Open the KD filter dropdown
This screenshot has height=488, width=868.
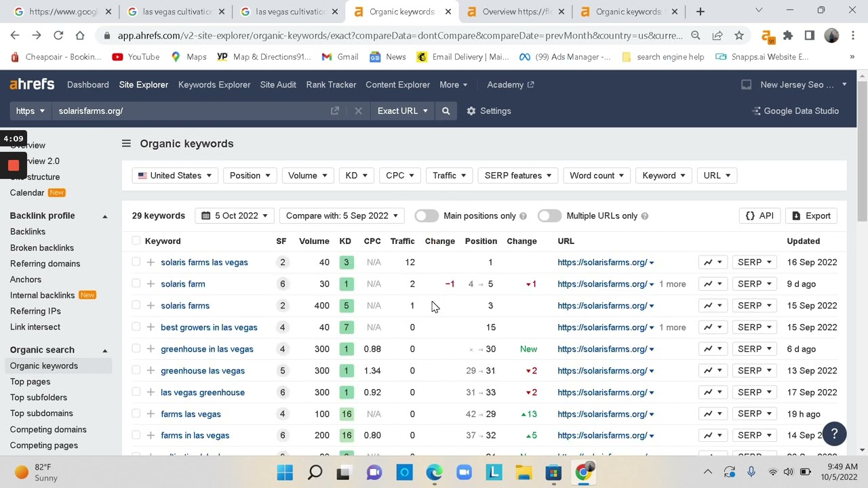pos(356,176)
